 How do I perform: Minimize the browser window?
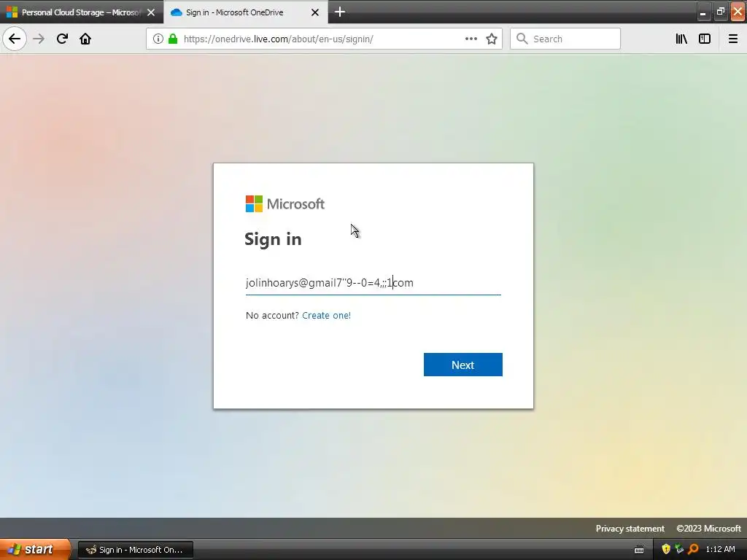(703, 12)
